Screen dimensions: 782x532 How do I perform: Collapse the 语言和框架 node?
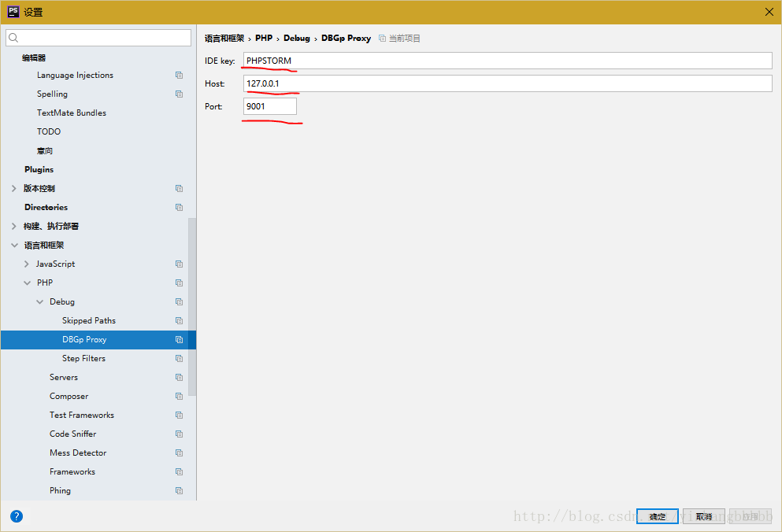(14, 246)
